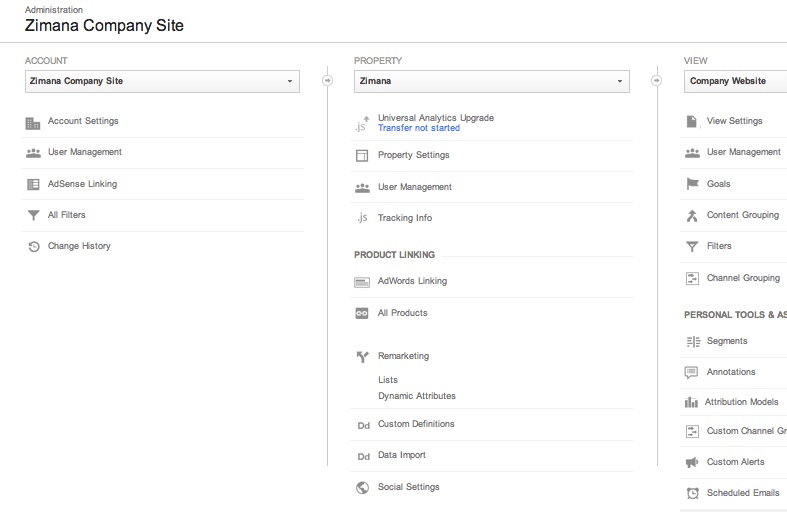Open remarketing Lists link
Image resolution: width=787 pixels, height=512 pixels.
387,380
